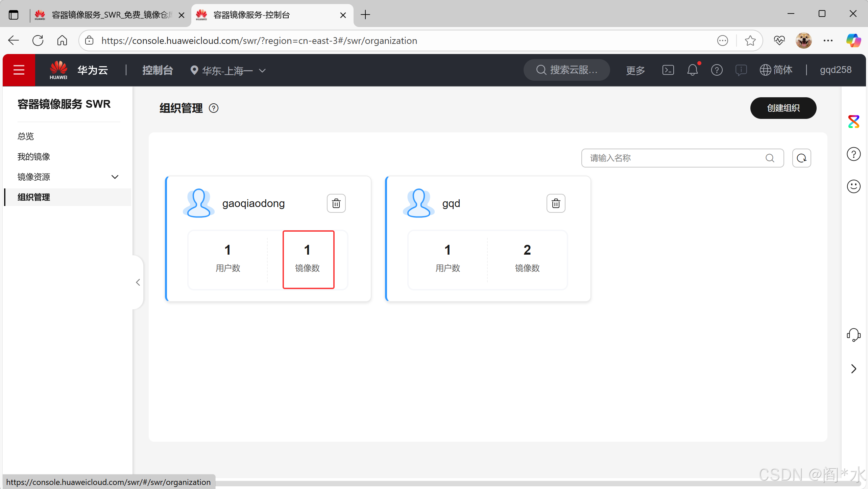868x489 pixels.
Task: Click the search magnifier in name field
Action: click(770, 158)
